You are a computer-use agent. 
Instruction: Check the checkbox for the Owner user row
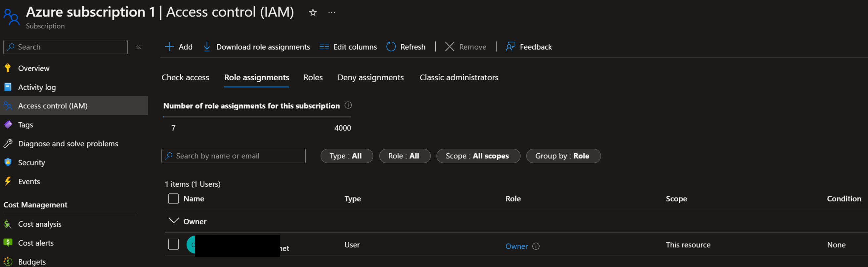[173, 244]
